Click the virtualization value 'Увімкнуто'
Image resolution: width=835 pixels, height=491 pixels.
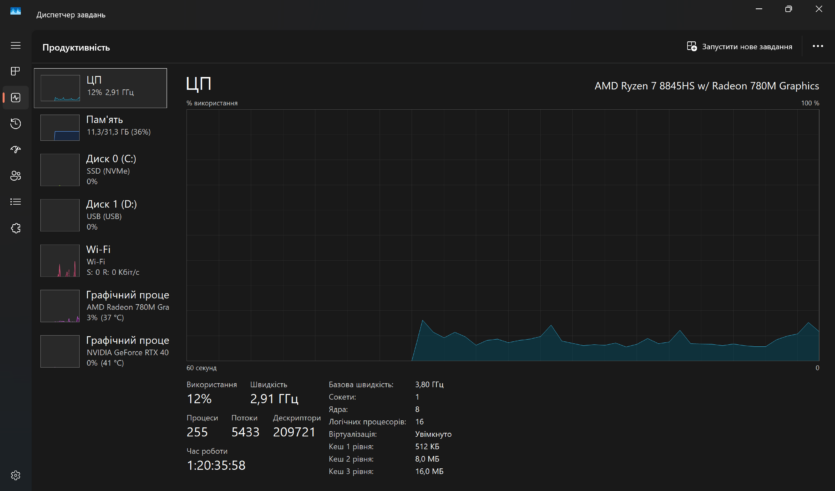pyautogui.click(x=433, y=434)
